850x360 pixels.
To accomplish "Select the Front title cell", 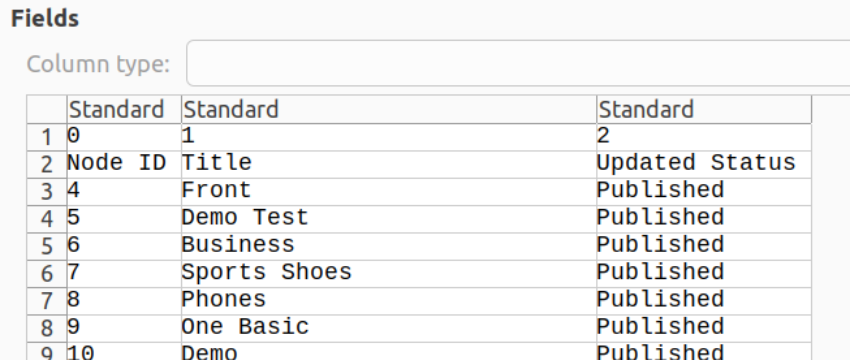I will 389,192.
